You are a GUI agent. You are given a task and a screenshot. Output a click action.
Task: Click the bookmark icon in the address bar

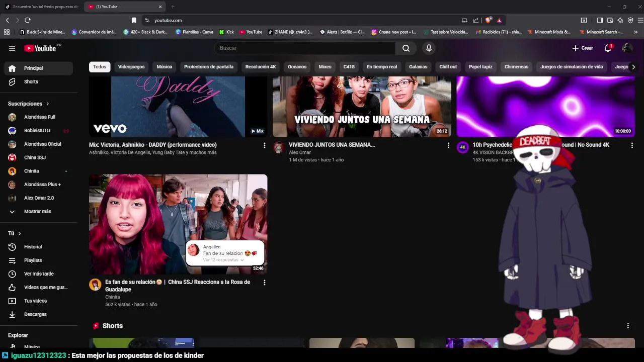(134, 20)
